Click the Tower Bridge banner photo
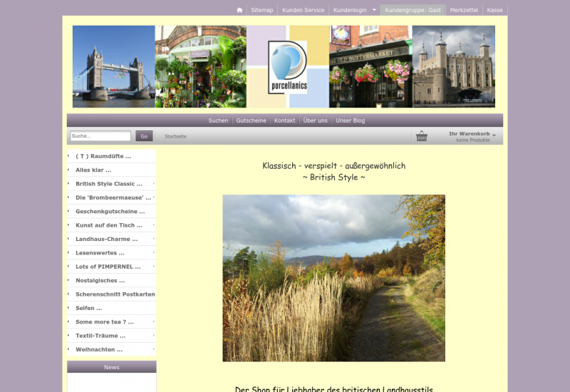The height and width of the screenshot is (392, 570). click(x=113, y=67)
